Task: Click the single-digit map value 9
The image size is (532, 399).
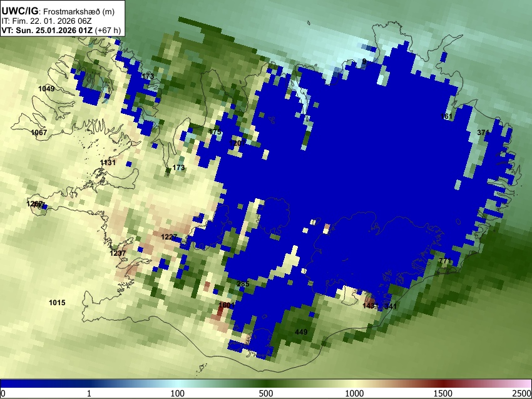Action: 364,61
